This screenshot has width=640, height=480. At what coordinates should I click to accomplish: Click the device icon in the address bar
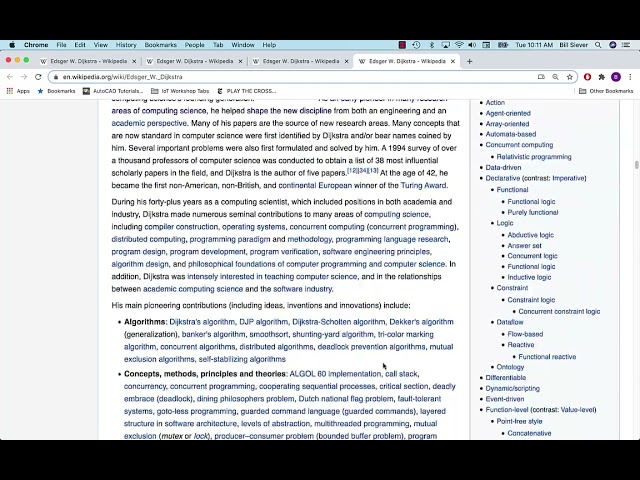pyautogui.click(x=541, y=77)
